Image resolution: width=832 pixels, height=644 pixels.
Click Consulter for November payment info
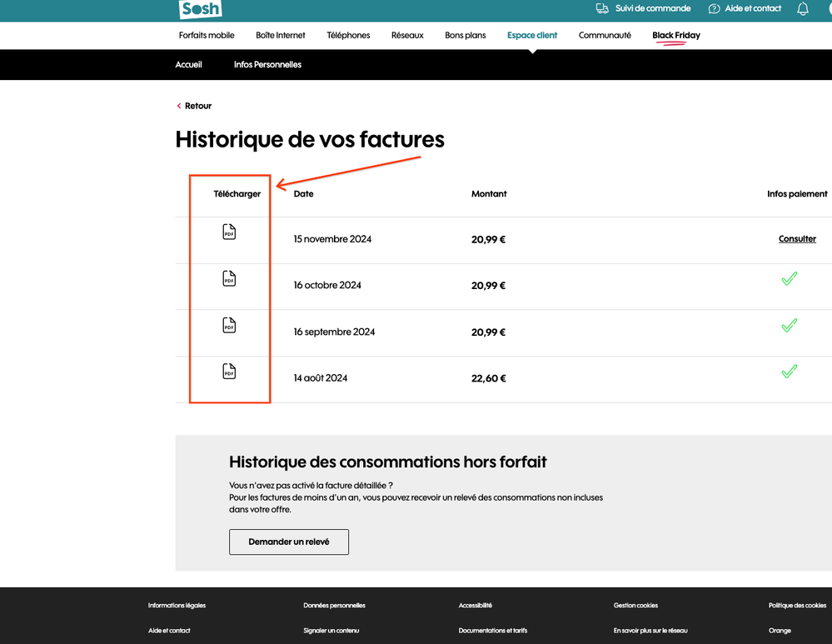coord(797,239)
